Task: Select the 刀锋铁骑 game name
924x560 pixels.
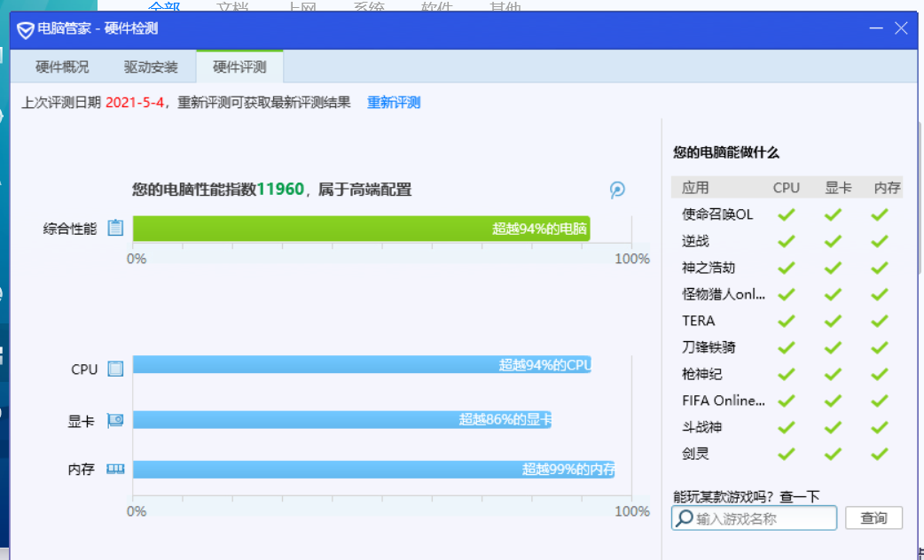Action: point(709,347)
